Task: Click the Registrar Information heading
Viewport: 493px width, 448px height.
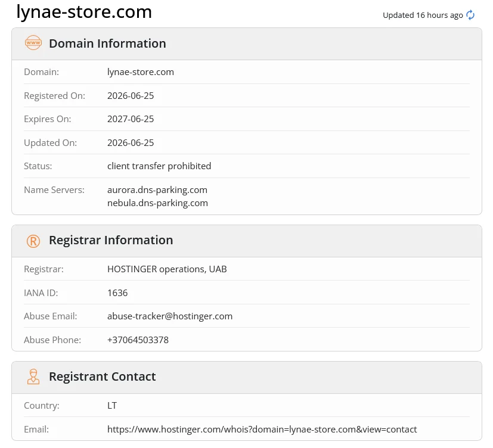Action: (x=111, y=240)
